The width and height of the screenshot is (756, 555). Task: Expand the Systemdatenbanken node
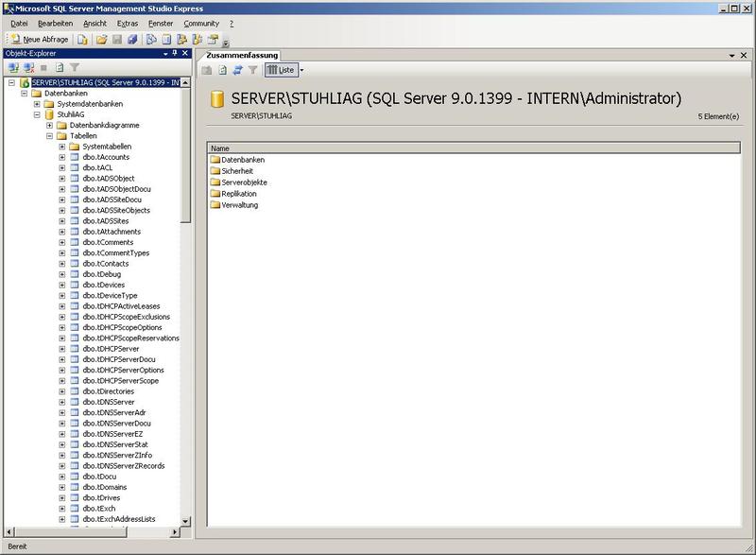tap(37, 104)
